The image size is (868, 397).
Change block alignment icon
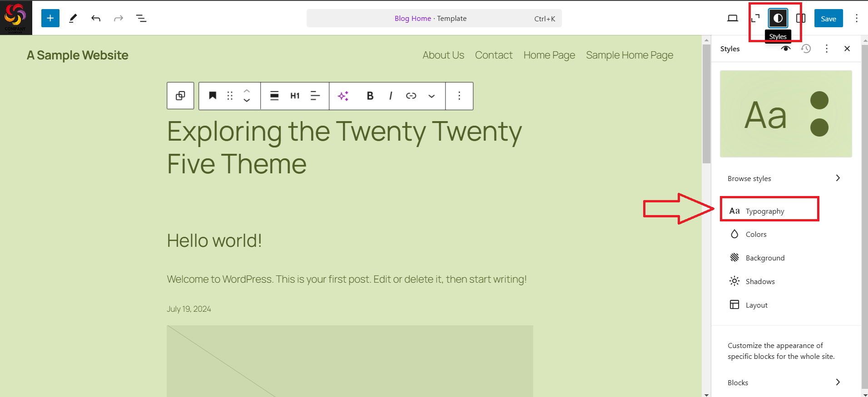[x=274, y=96]
